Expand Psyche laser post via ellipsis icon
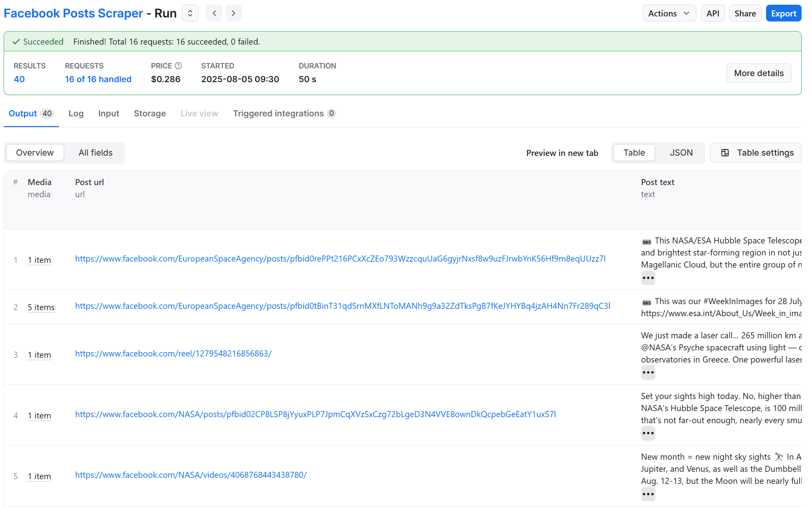 point(647,372)
